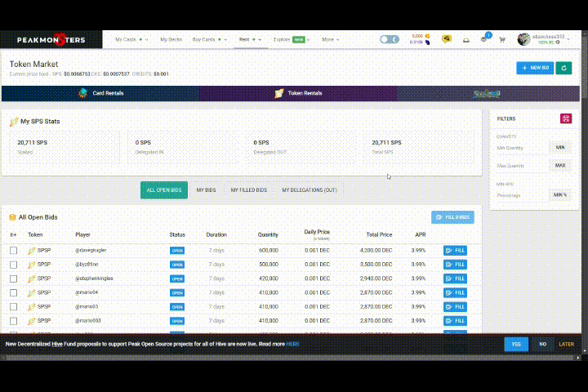The height and width of the screenshot is (392, 588).
Task: Click the Hive link in banner text
Action: [x=57, y=344]
